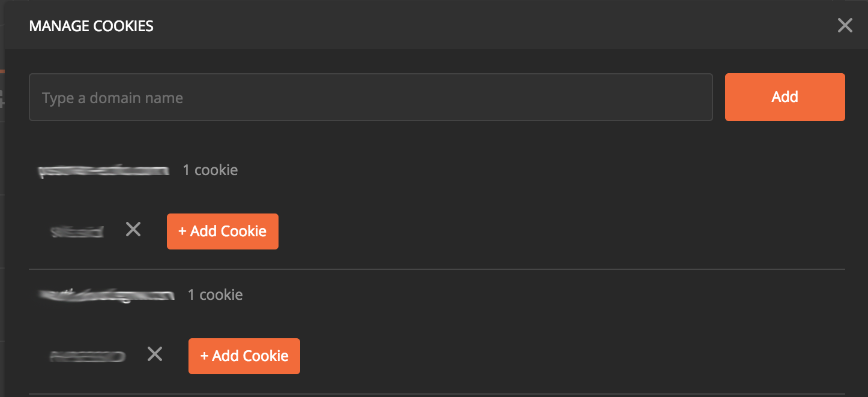Click the plus sign in first Add Cookie
868x397 pixels.
click(x=182, y=231)
